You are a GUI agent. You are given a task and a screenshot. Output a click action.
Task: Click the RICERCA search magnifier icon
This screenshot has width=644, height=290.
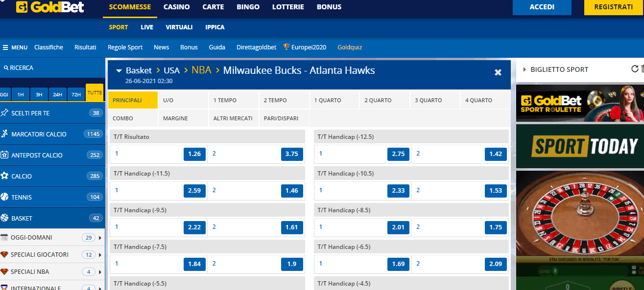click(x=6, y=68)
